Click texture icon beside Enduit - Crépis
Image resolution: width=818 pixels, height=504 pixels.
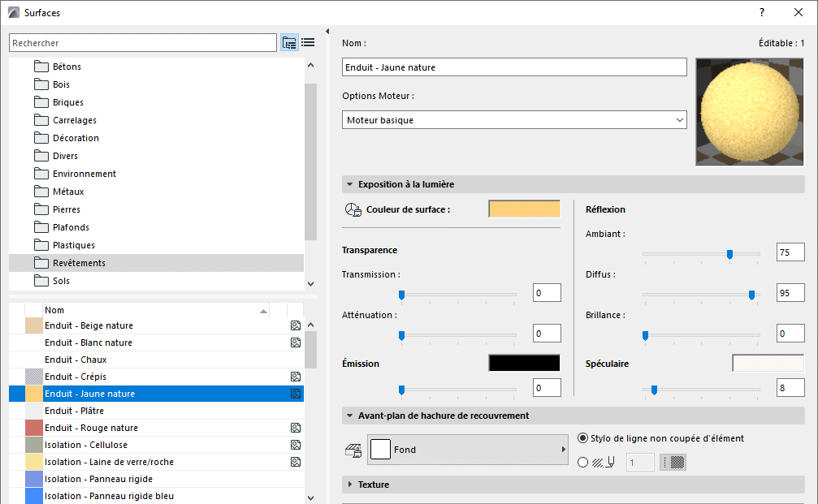coord(296,377)
